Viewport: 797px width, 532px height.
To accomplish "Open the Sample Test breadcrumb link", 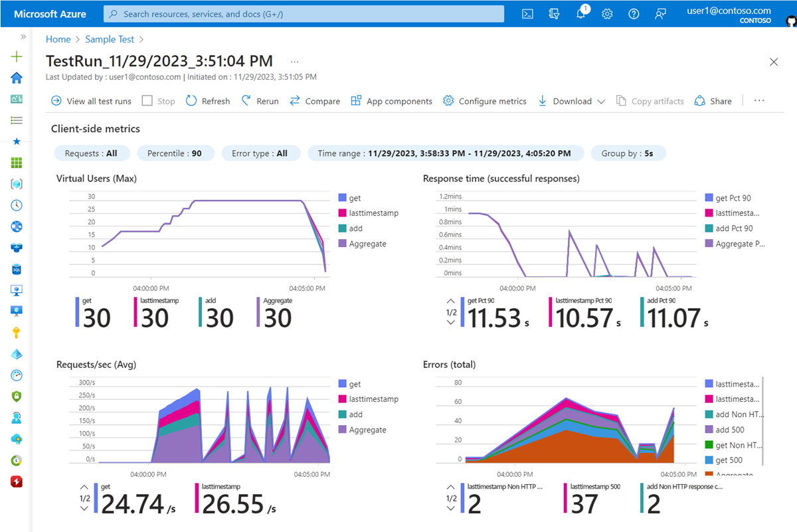I will [110, 39].
